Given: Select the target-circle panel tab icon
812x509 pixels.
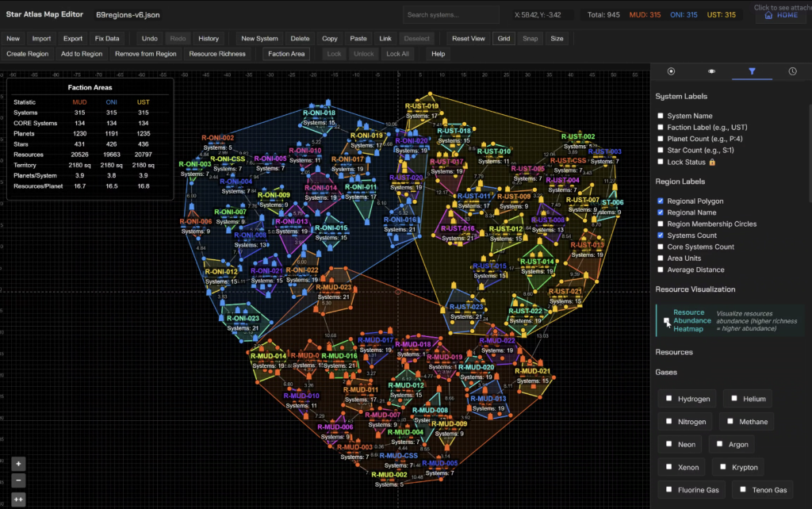Looking at the screenshot, I should point(671,71).
